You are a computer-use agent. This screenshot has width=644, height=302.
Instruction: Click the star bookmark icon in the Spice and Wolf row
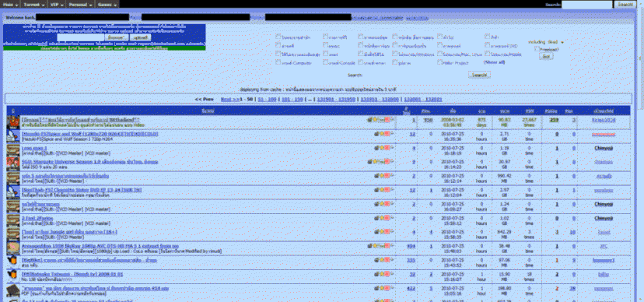381,134
